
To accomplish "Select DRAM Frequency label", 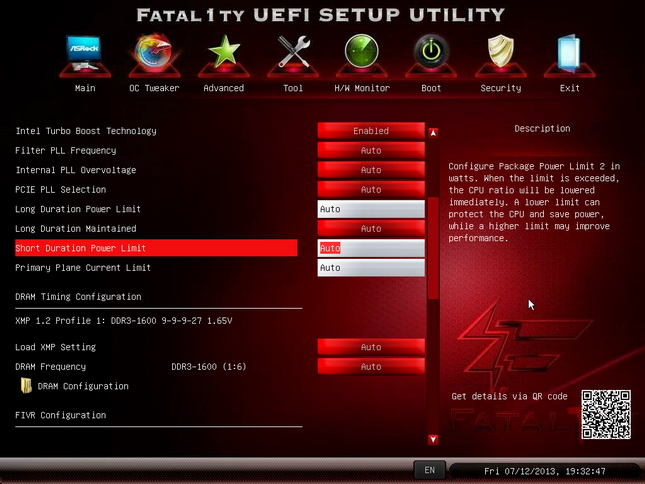I will point(51,366).
